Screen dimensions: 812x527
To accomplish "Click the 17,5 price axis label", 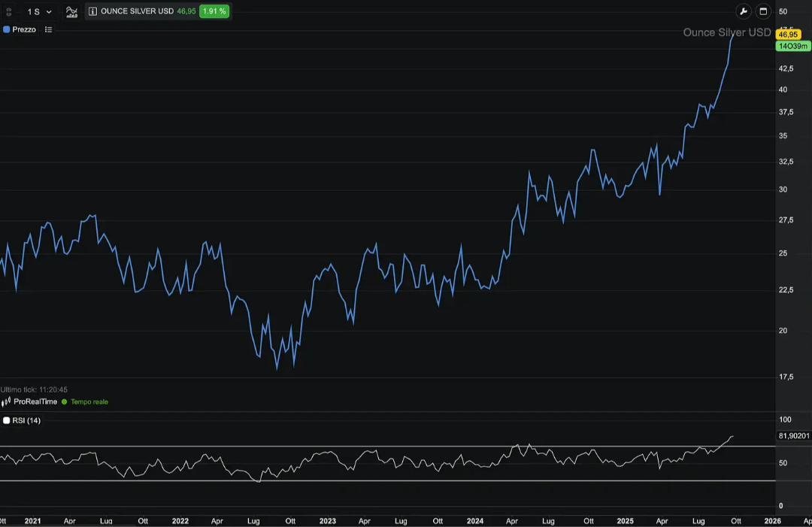I will click(786, 377).
